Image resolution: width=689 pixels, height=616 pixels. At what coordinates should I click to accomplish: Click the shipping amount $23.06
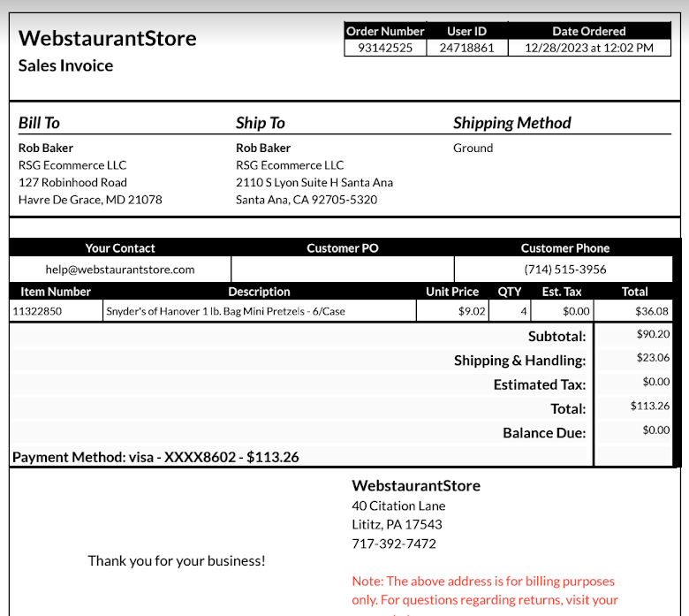(653, 357)
